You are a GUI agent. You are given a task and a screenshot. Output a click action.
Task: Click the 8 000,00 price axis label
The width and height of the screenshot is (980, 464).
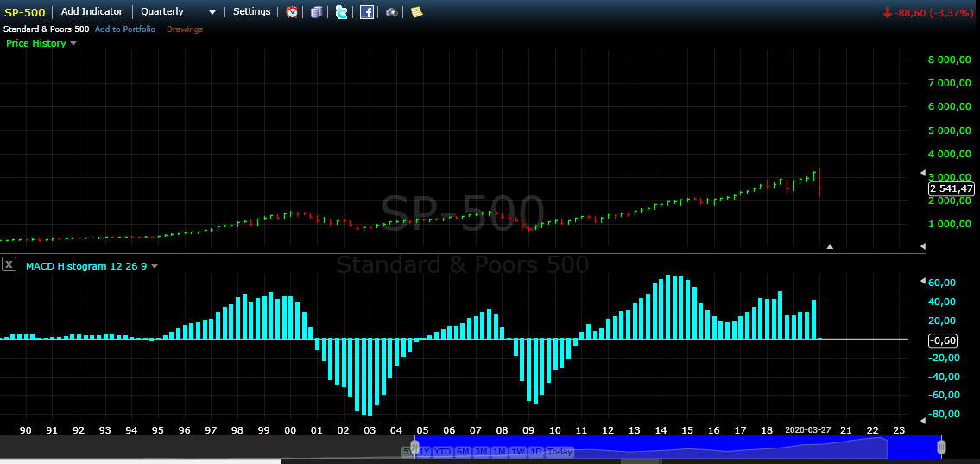(950, 60)
